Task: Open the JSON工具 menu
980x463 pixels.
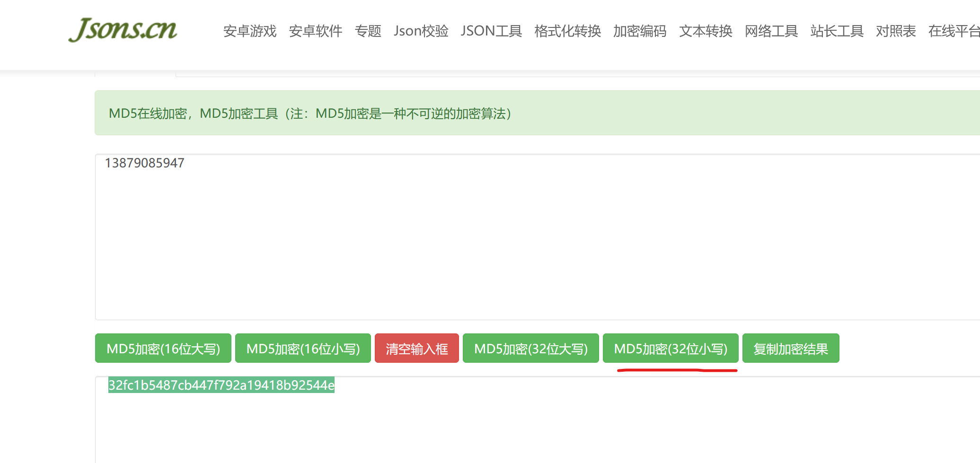Action: coord(492,31)
